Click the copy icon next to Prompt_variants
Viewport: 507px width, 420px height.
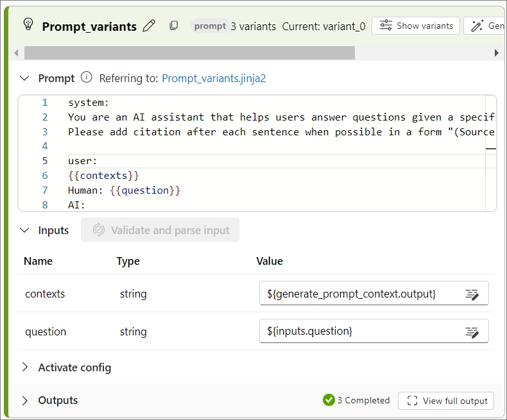point(174,26)
